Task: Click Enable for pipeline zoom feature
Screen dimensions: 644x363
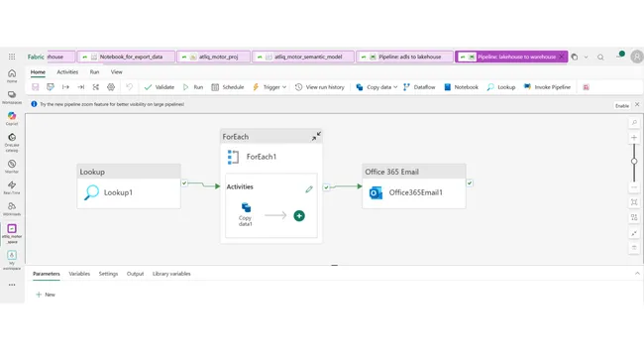Action: pos(622,106)
